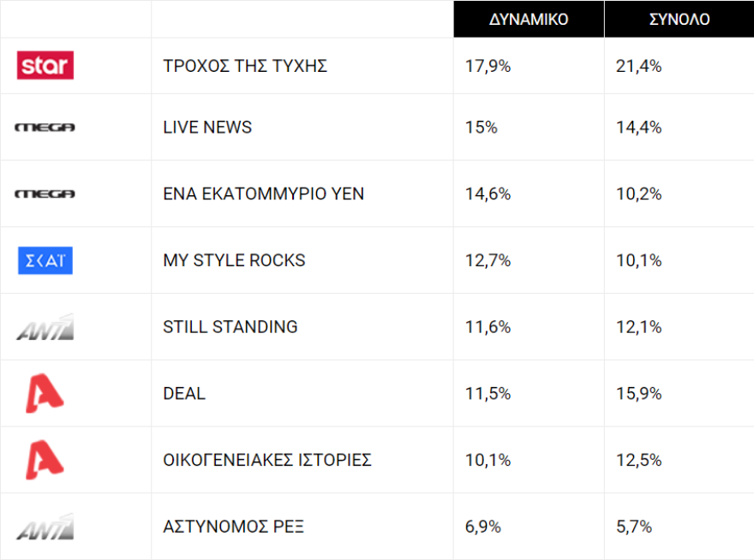Click the STILL STANDING program title
The image size is (754, 560).
(x=230, y=327)
